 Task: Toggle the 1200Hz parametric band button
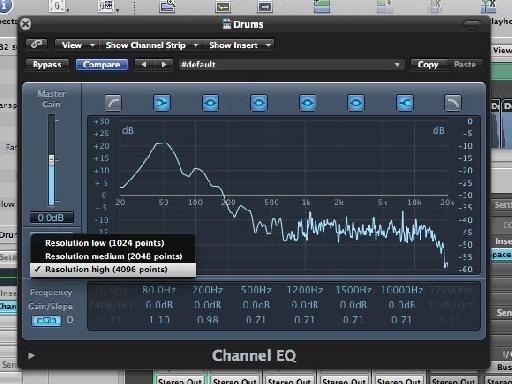pos(307,103)
